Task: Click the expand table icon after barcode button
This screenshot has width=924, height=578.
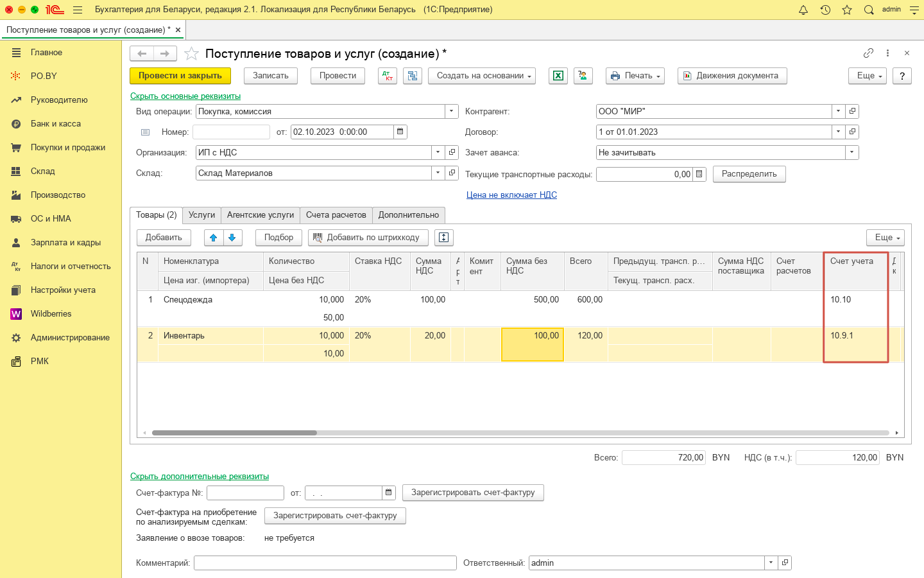Action: tap(443, 238)
